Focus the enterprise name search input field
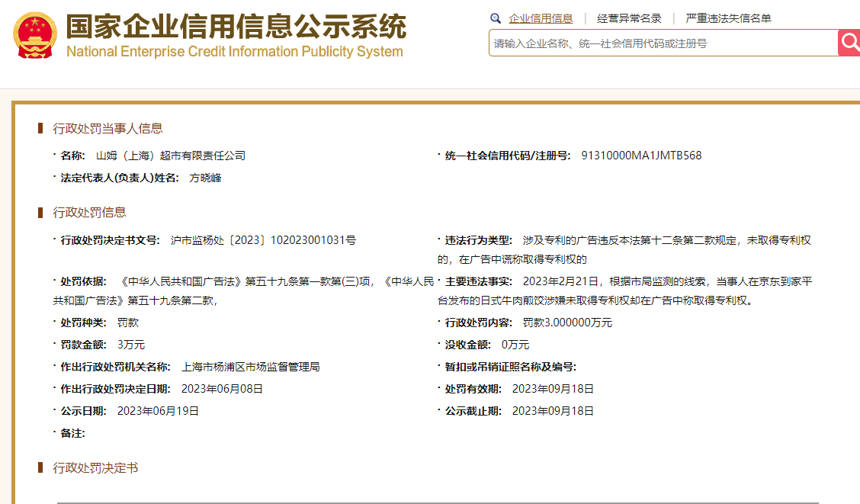 coord(662,43)
